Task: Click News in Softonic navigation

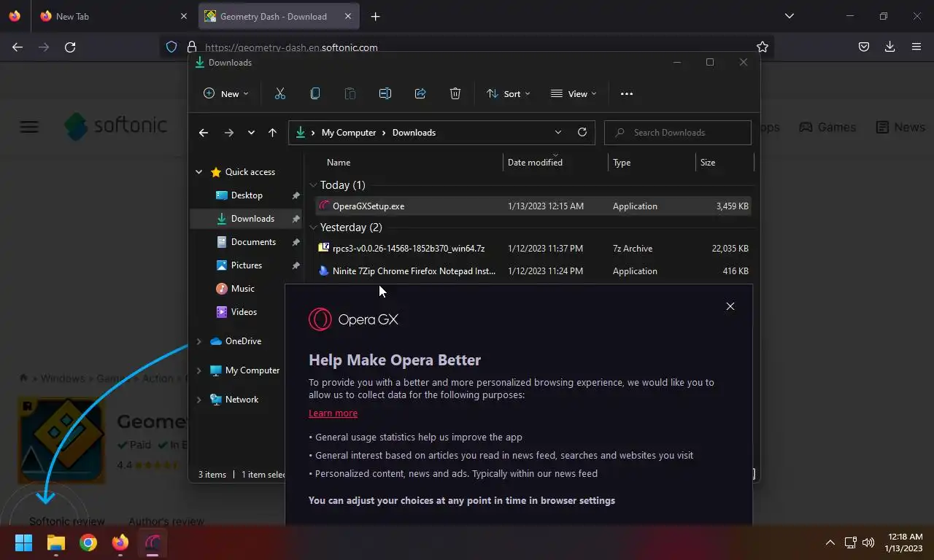Action: tap(900, 127)
